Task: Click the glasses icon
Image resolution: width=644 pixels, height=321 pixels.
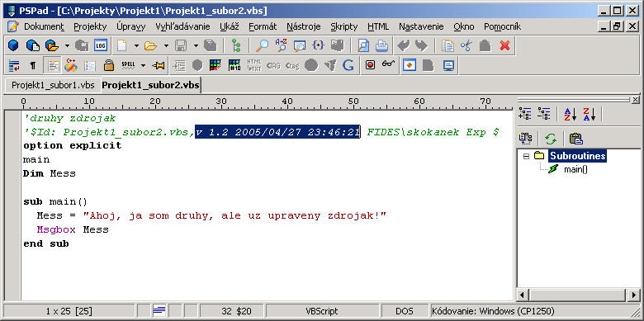Action: pos(388,64)
